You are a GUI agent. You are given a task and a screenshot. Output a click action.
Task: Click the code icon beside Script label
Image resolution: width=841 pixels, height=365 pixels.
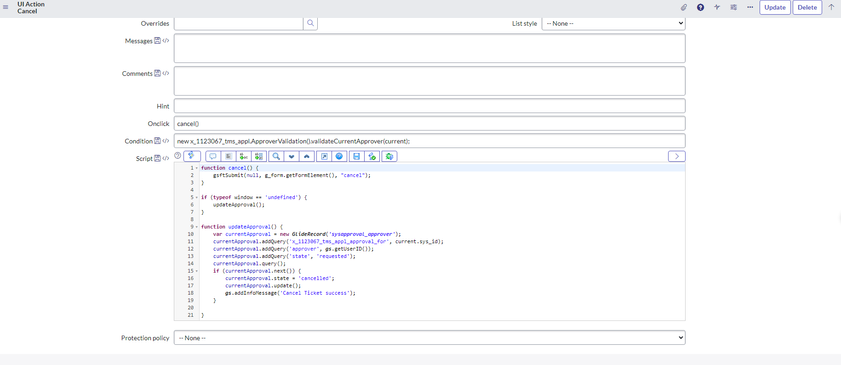(166, 159)
